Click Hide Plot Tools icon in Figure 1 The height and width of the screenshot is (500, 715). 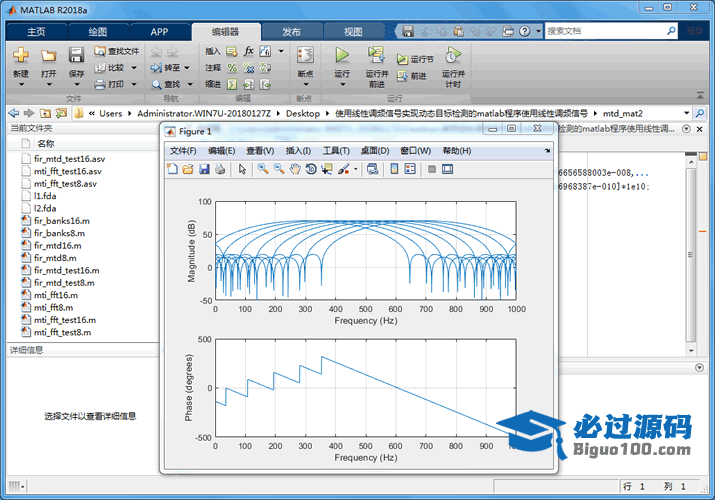(x=432, y=169)
